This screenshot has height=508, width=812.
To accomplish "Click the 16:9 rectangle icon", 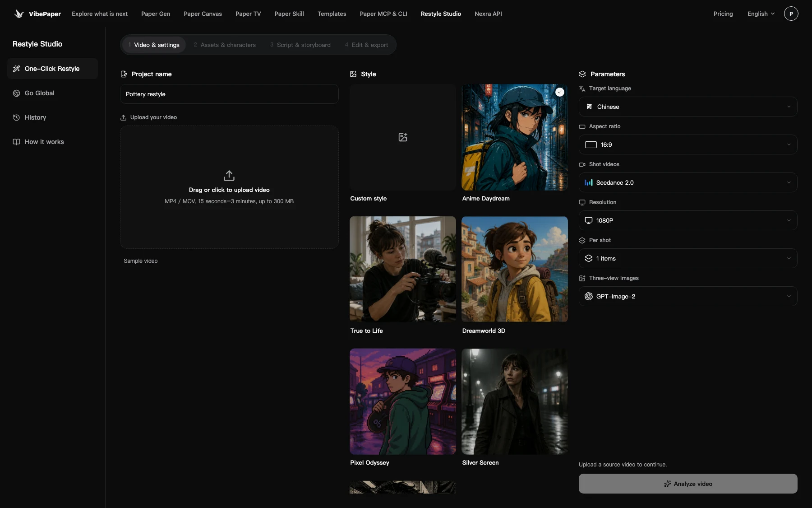I will coord(591,144).
